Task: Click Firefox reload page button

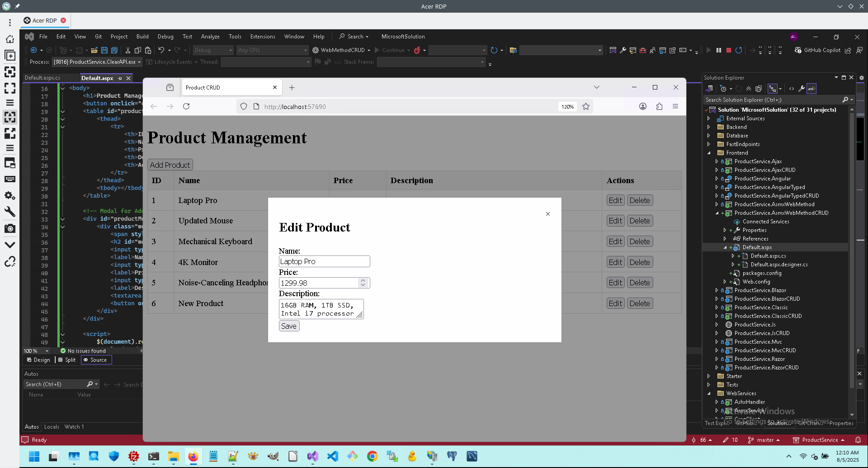Action: [x=186, y=106]
